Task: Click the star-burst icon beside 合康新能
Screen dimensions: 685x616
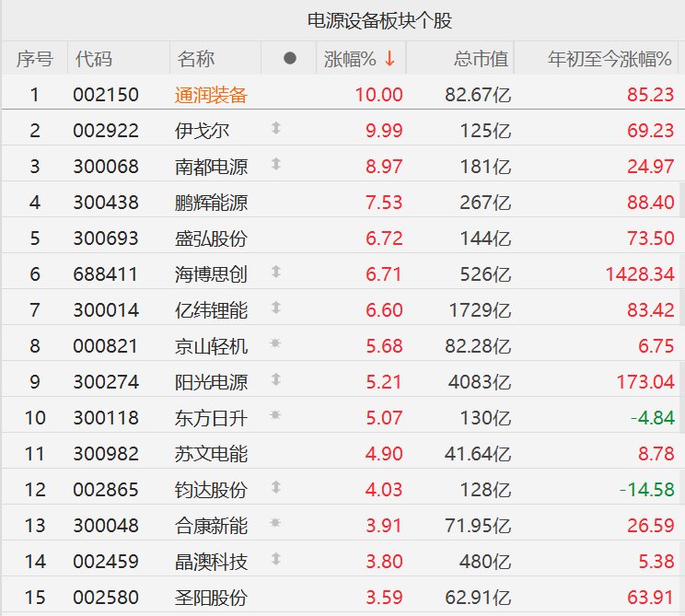Action: pyautogui.click(x=274, y=524)
